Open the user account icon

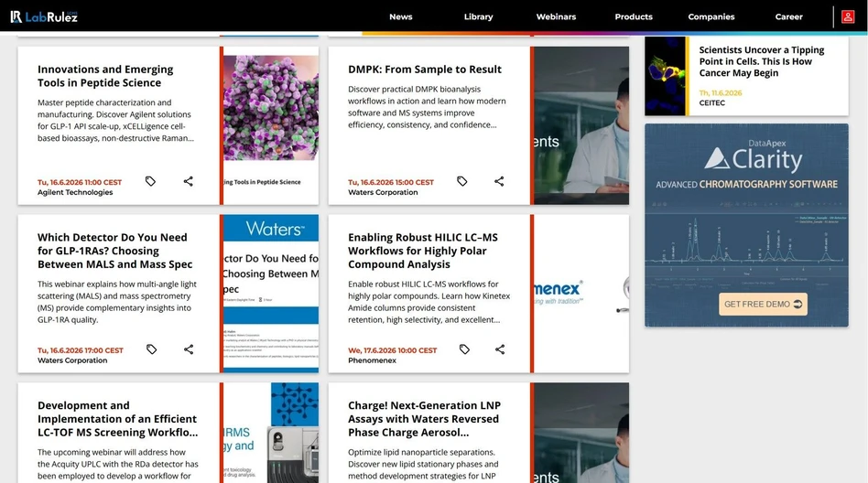[x=848, y=16]
